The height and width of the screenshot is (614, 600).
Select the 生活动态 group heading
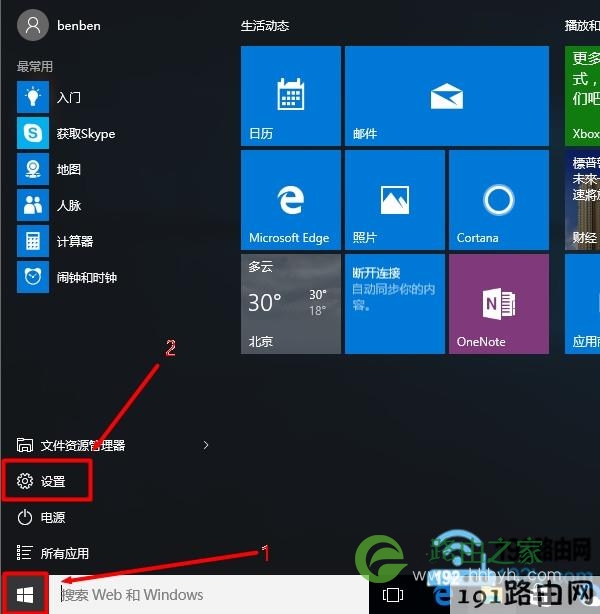(265, 26)
